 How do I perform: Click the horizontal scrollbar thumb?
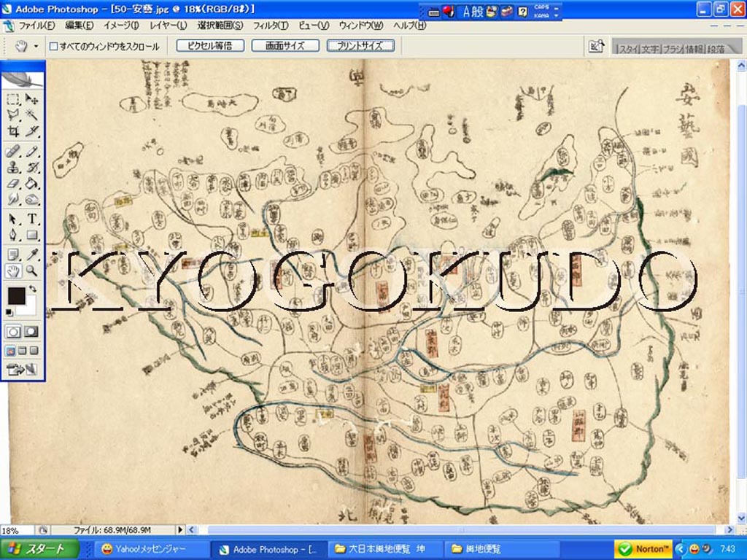pos(461,529)
